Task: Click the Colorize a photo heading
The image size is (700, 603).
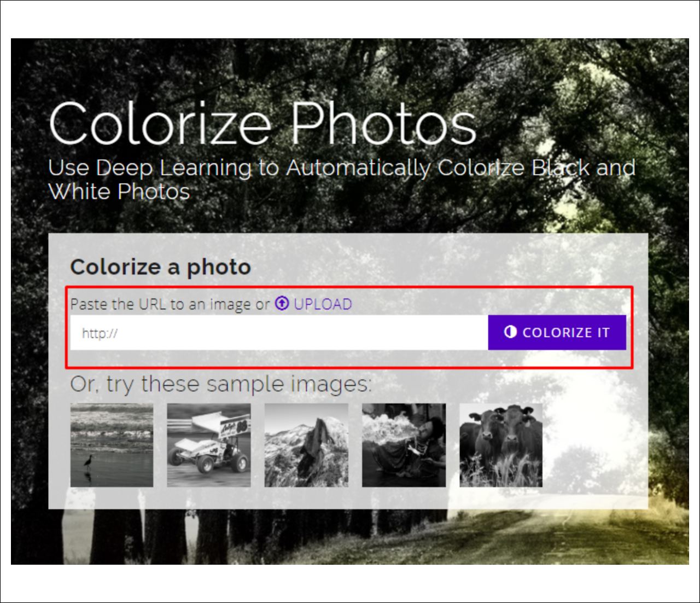Action: (x=160, y=267)
